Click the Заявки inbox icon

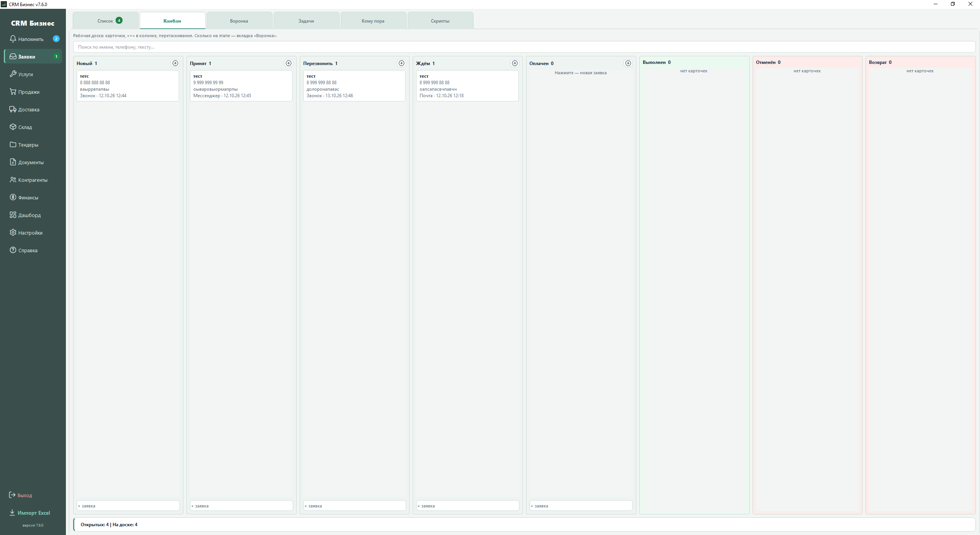(13, 56)
